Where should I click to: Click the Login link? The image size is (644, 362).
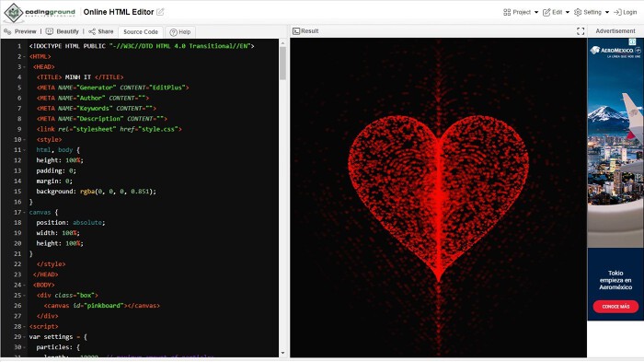(x=625, y=12)
